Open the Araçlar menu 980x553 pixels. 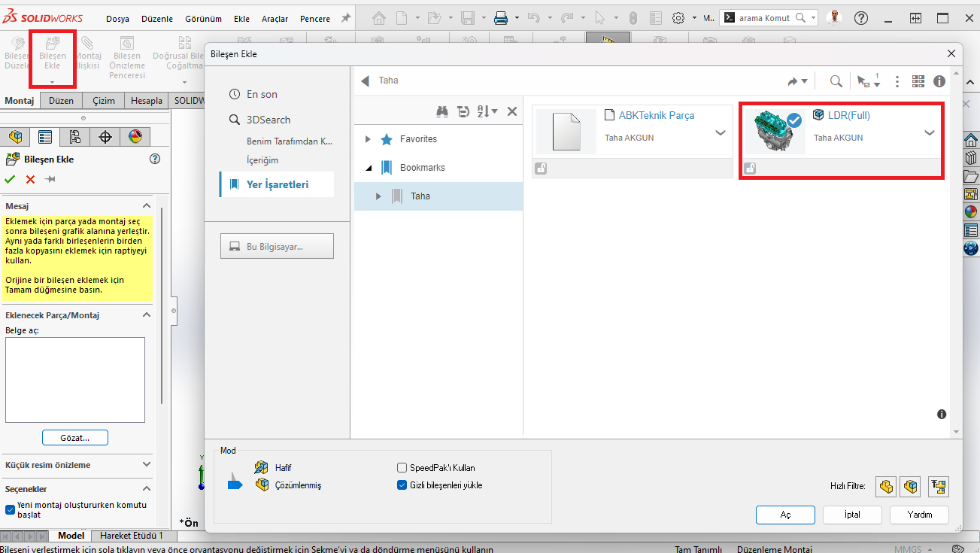(x=275, y=19)
